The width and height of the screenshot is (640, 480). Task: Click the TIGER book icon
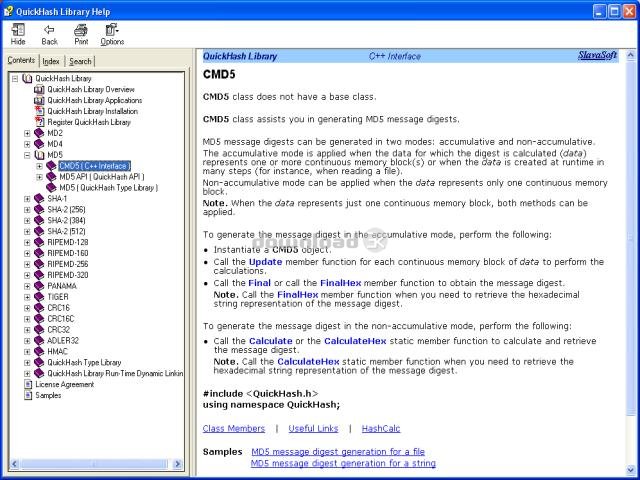pos(39,297)
